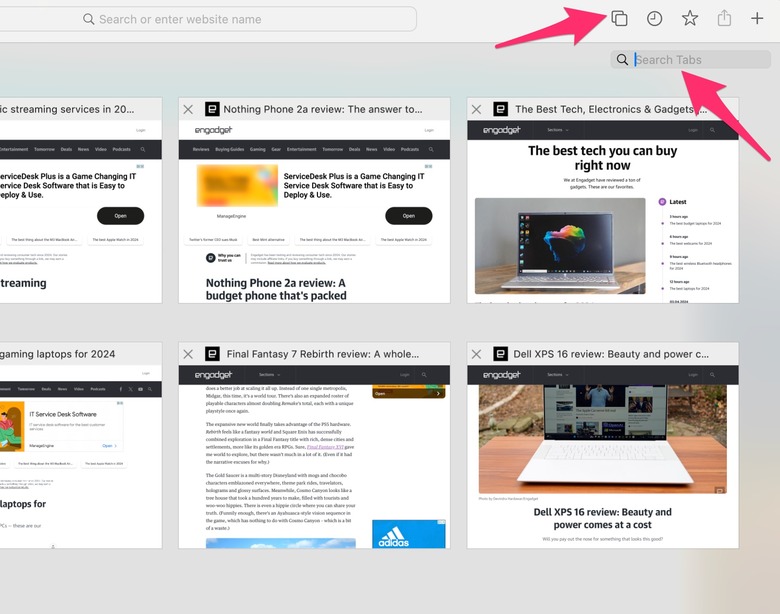Click the Share icon in the toolbar
The image size is (780, 614).
click(x=724, y=18)
